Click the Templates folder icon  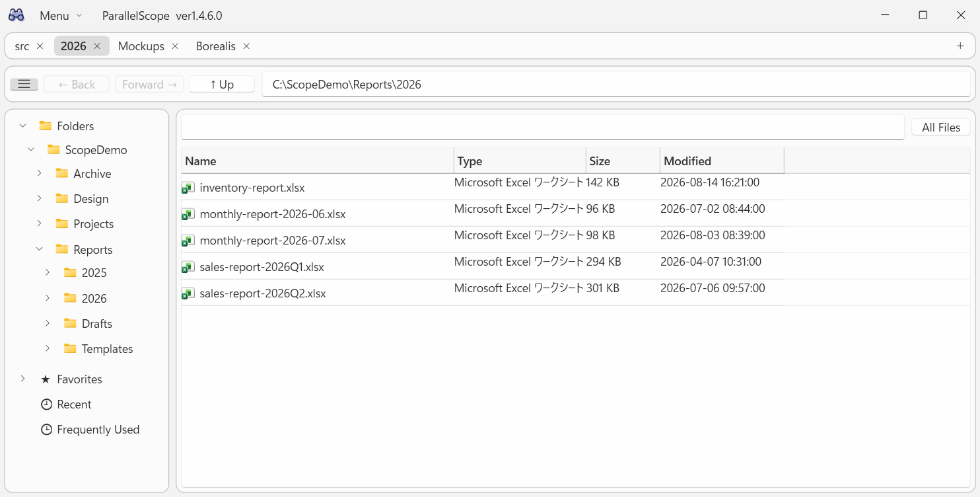click(x=70, y=348)
